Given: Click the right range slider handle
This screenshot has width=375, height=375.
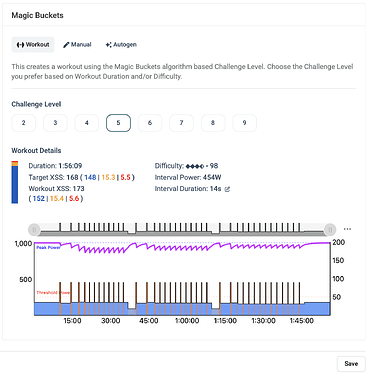Looking at the screenshot, I should 330,229.
